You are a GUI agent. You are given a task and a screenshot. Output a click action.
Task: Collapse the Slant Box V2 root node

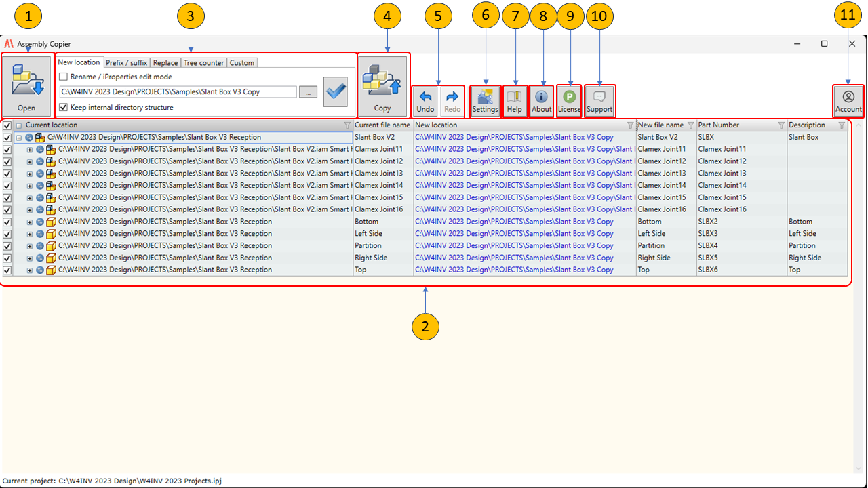[x=19, y=138]
